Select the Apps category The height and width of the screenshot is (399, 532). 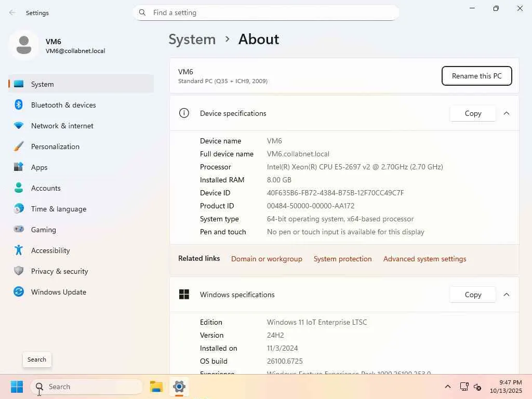(x=81, y=167)
